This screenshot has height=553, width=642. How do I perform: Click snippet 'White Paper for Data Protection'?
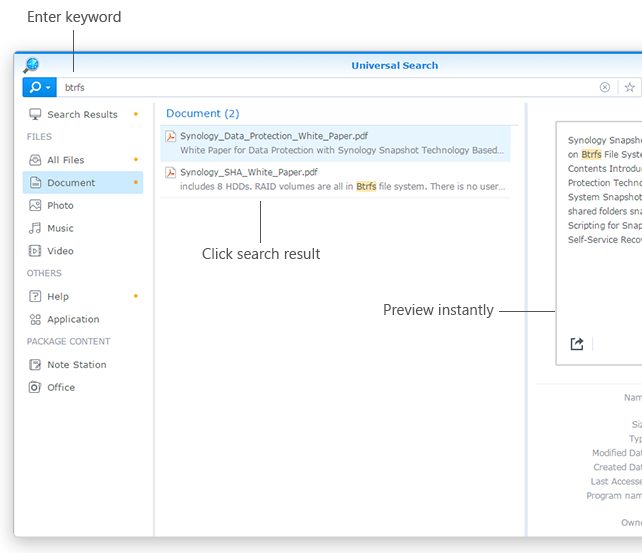(342, 150)
